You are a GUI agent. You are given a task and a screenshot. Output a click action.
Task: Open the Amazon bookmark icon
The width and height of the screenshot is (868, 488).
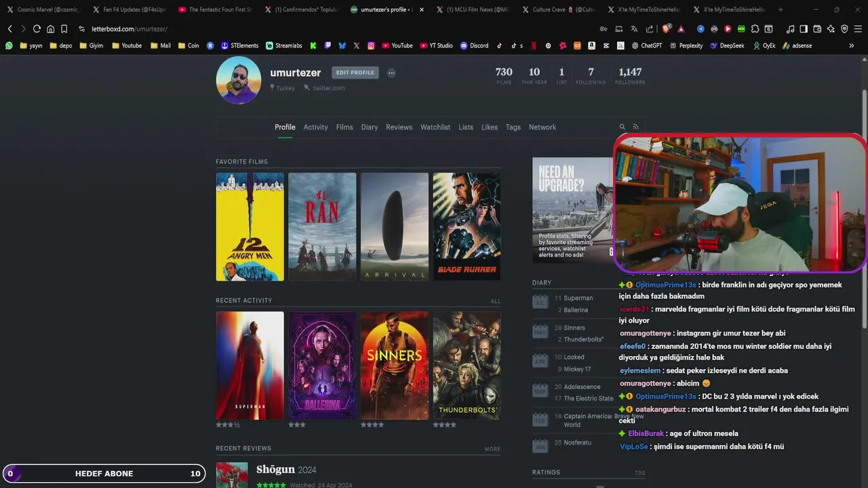(x=592, y=45)
